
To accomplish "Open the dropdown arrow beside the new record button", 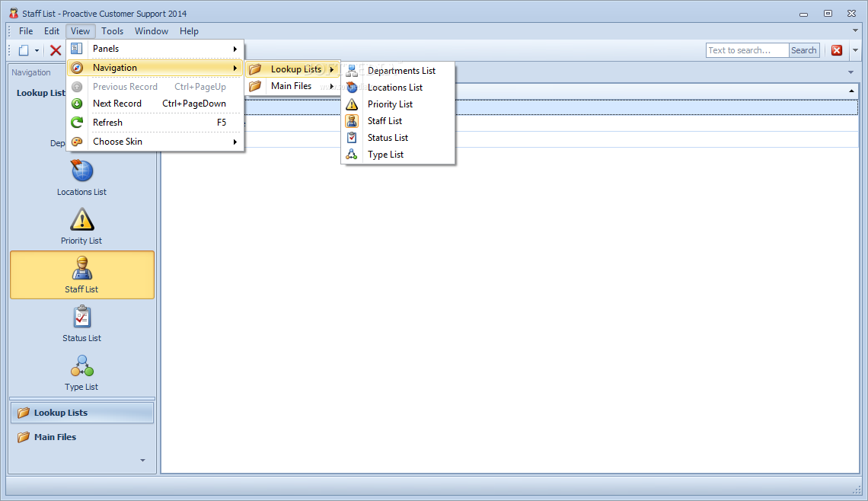I will click(37, 51).
